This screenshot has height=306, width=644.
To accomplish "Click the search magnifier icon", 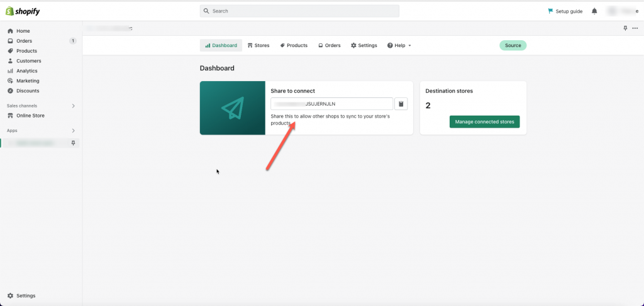I will pyautogui.click(x=206, y=11).
